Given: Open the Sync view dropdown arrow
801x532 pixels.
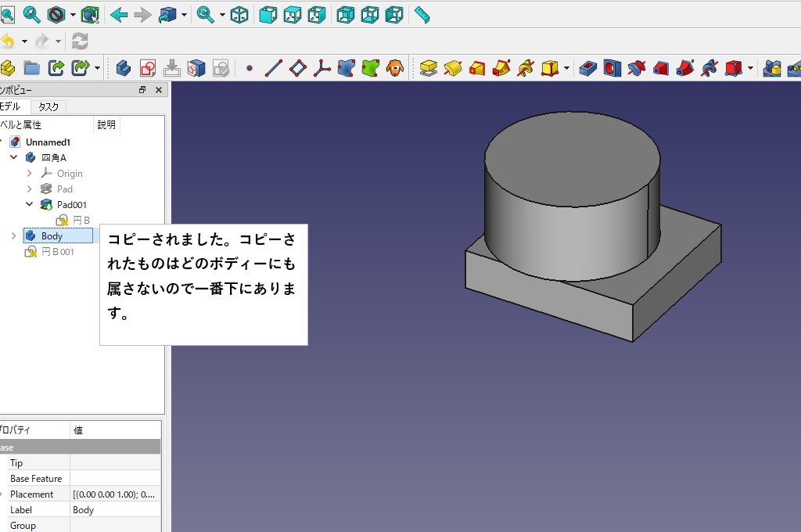Looking at the screenshot, I should click(222, 16).
